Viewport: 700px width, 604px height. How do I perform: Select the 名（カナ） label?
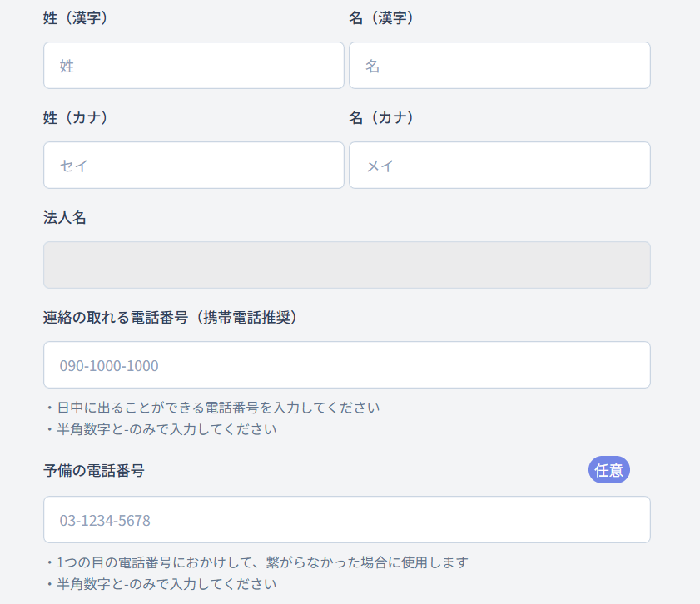pyautogui.click(x=382, y=118)
